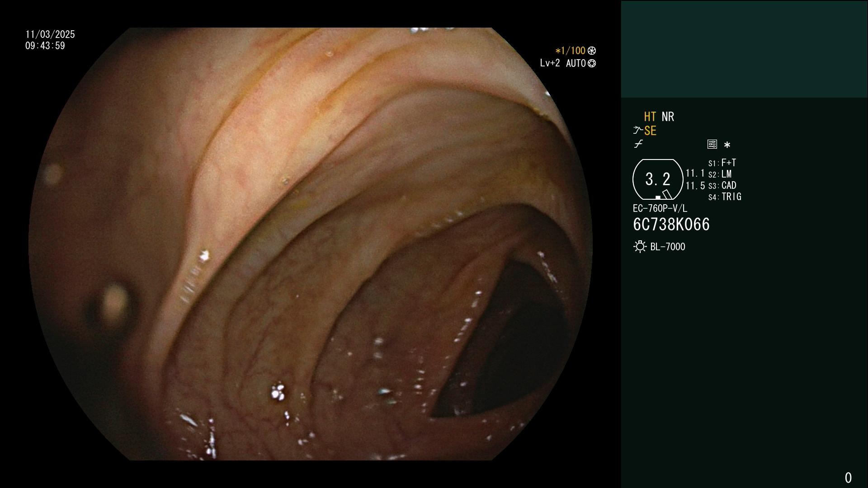This screenshot has height=488, width=868.
Task: Click the tone curve icon below SE
Action: pyautogui.click(x=638, y=144)
